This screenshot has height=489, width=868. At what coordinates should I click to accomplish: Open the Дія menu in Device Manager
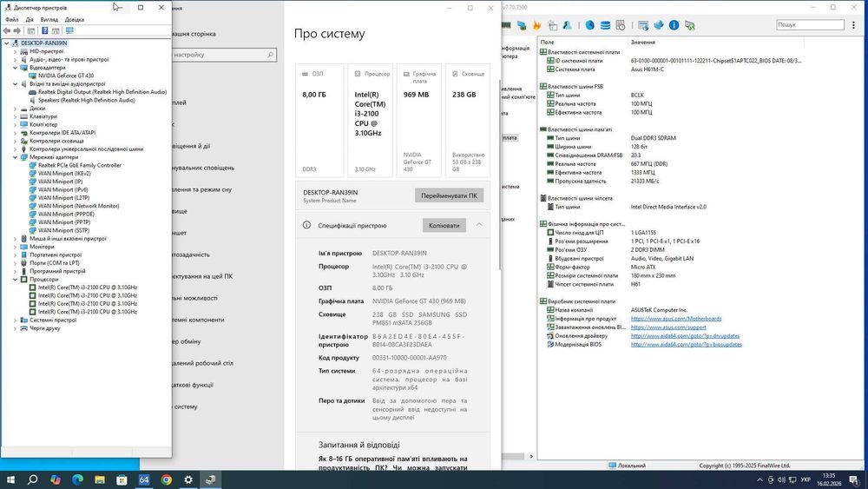30,19
